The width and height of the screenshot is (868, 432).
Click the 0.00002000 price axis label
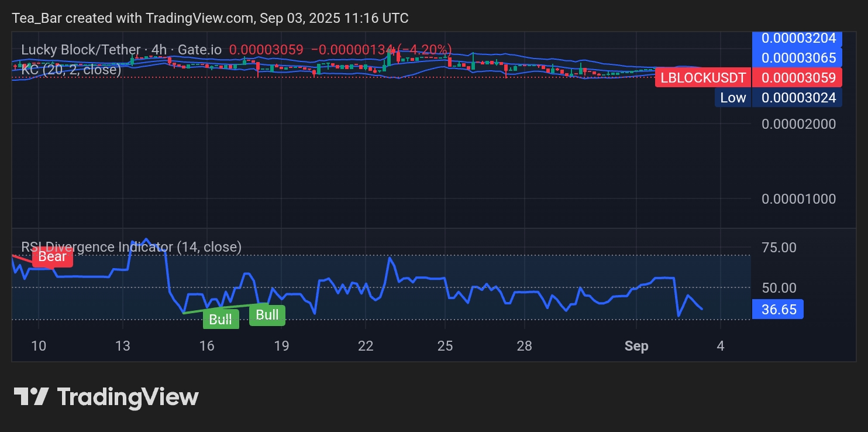798,124
